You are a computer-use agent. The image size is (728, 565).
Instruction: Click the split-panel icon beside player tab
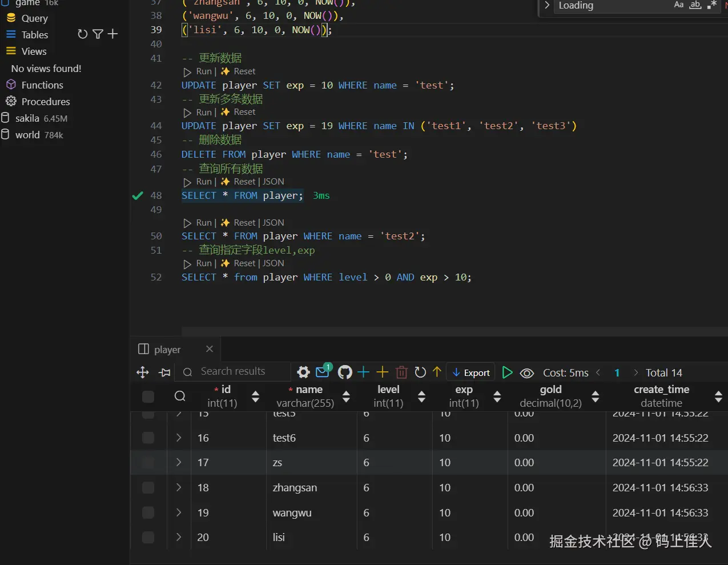(144, 349)
